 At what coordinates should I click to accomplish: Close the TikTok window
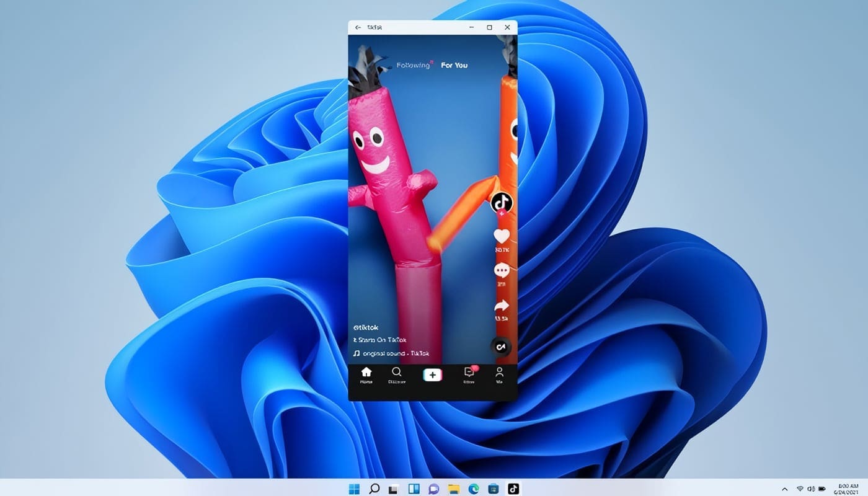click(x=507, y=27)
